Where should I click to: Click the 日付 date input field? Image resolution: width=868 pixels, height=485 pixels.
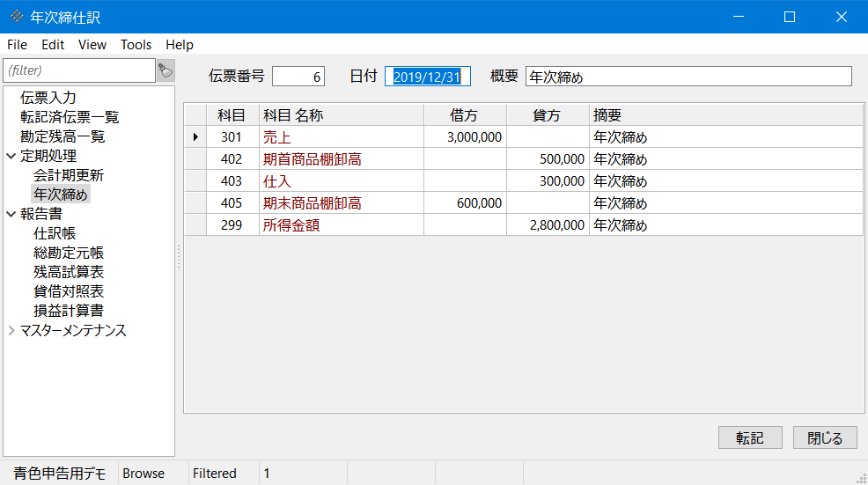pyautogui.click(x=428, y=77)
